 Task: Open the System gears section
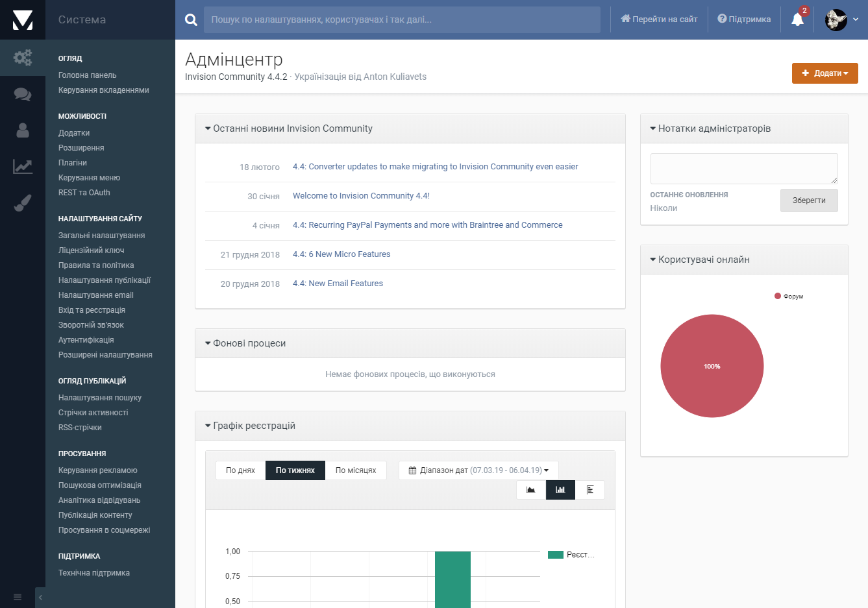(x=23, y=58)
